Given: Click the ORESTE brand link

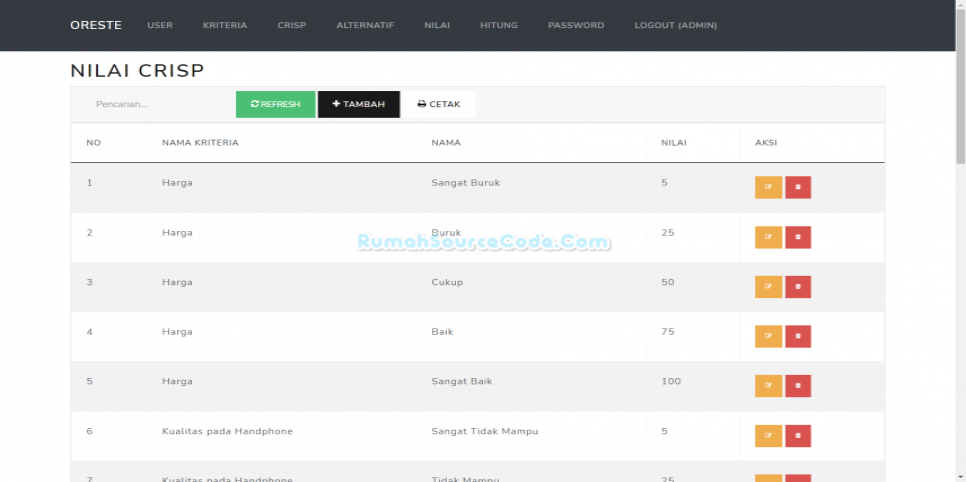Looking at the screenshot, I should click(96, 25).
